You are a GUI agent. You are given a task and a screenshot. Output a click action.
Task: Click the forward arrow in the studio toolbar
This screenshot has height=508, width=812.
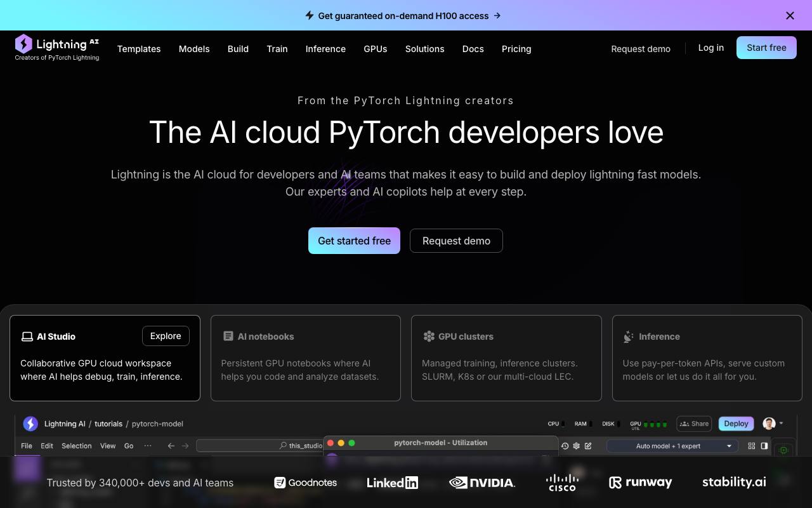pyautogui.click(x=185, y=446)
